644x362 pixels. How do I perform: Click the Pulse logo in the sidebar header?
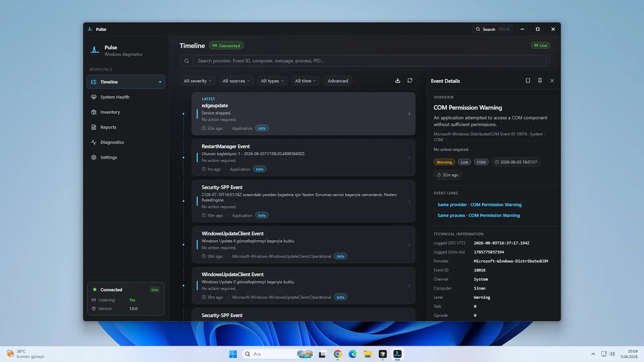pos(95,50)
